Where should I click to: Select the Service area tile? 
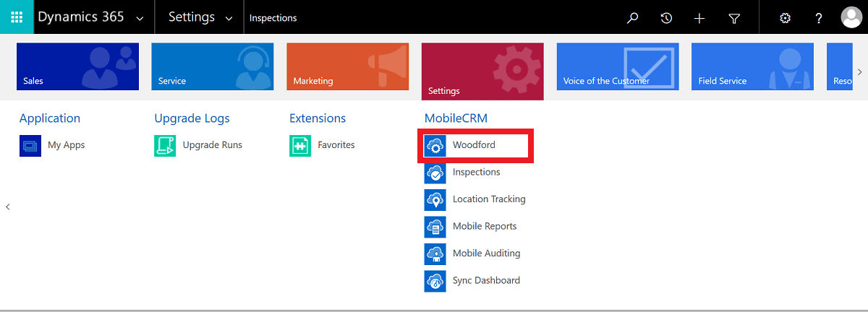tap(213, 66)
